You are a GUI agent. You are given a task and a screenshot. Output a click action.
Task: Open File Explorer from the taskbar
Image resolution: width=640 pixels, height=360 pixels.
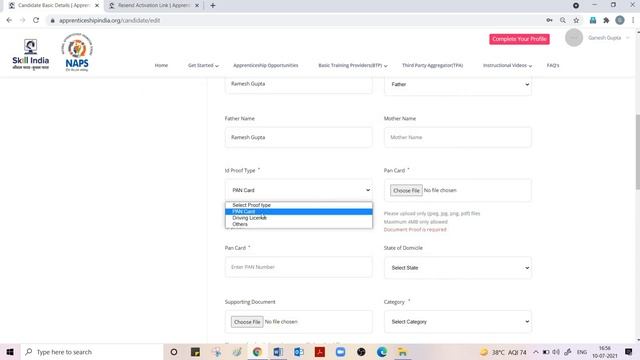(402, 352)
